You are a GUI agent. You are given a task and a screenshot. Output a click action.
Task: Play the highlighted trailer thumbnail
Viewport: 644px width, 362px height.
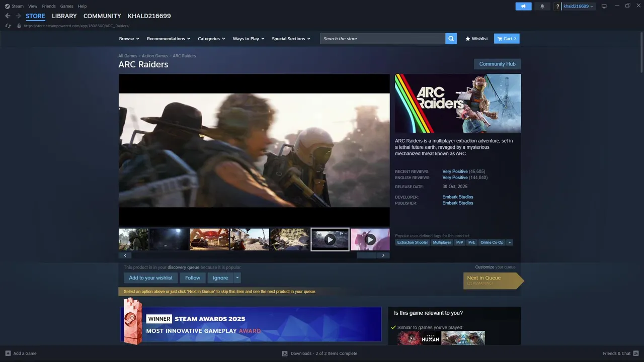330,239
